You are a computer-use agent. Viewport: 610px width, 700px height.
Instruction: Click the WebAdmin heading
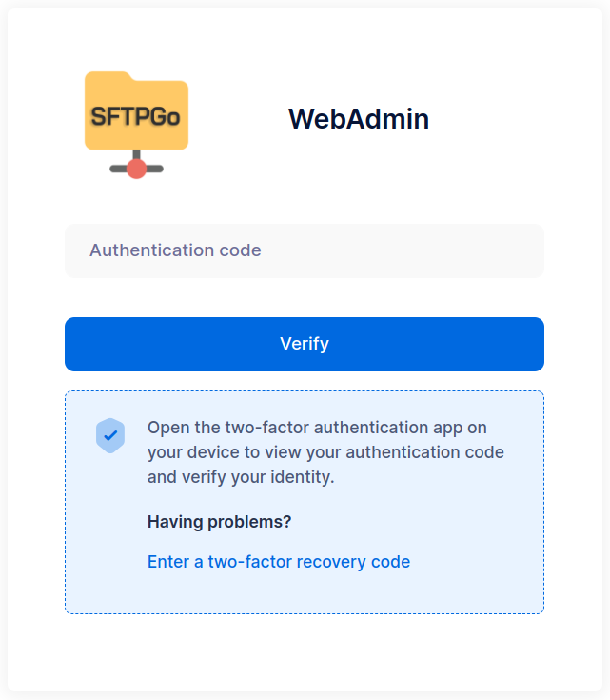[359, 119]
